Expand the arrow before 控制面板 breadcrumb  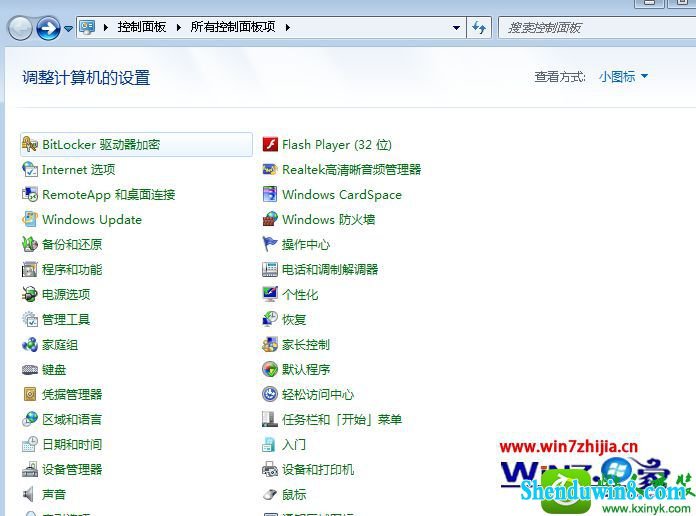(106, 28)
